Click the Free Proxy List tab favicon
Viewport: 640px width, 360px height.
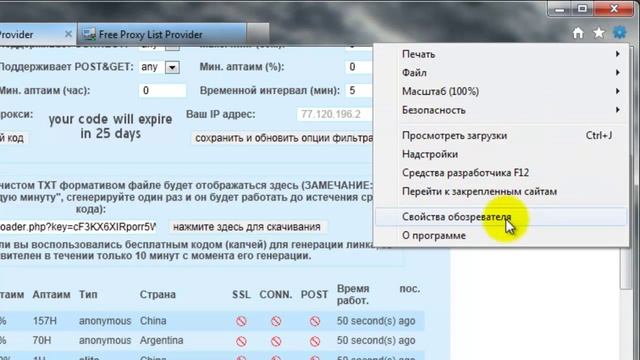89,34
